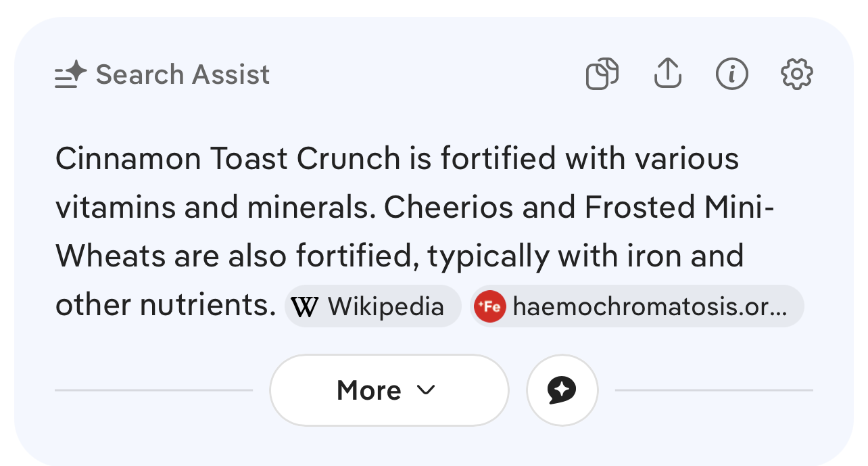Click the divider line right of chat button

click(x=714, y=390)
